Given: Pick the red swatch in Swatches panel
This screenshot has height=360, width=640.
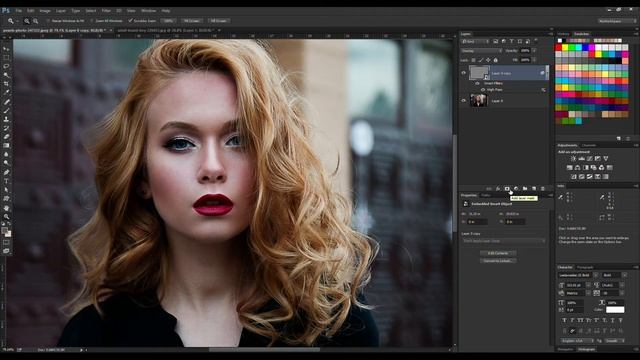Looking at the screenshot, I should [559, 47].
